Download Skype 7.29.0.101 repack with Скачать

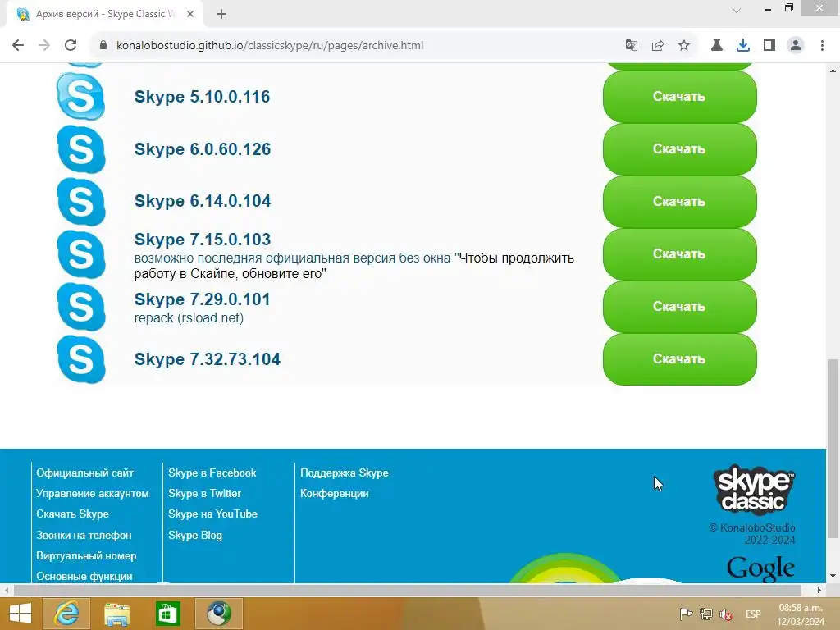point(679,307)
